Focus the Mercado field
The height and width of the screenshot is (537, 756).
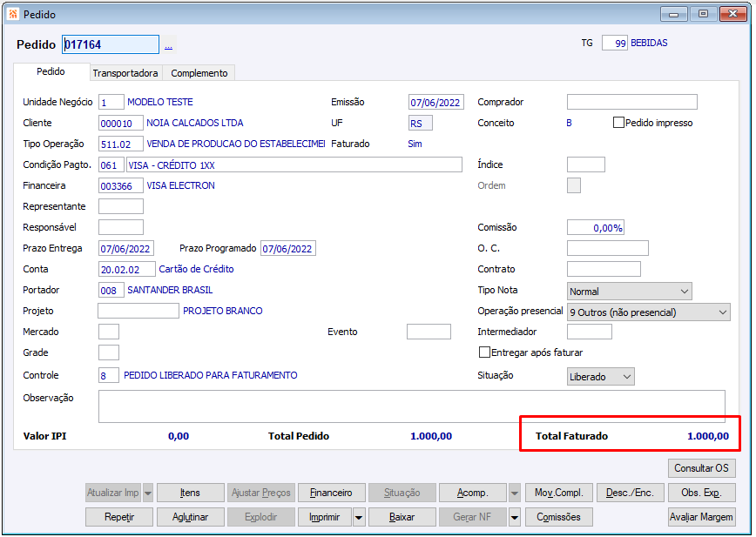109,332
